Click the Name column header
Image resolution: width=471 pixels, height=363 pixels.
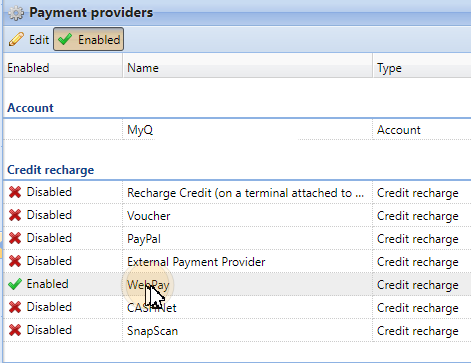(x=248, y=68)
